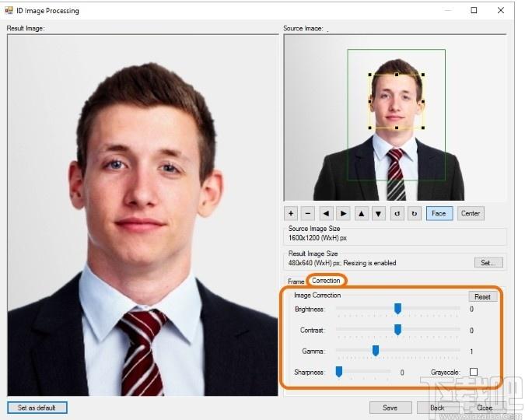
Task: Click the bottom-middle handle of the face frame
Action: pyautogui.click(x=397, y=128)
